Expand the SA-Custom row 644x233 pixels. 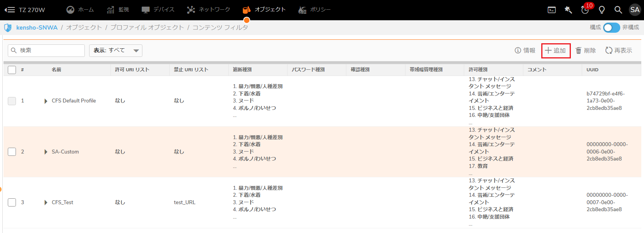click(x=46, y=152)
